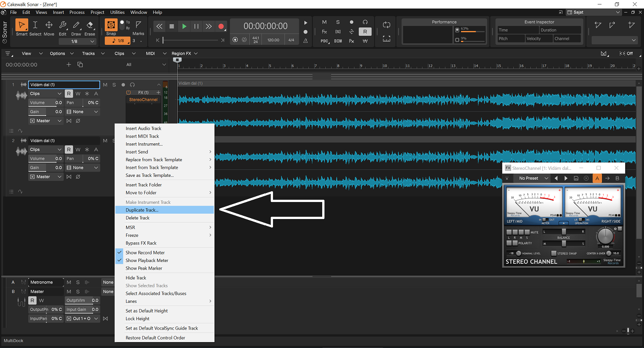The height and width of the screenshot is (348, 644).
Task: Click Delete Track in the context menu
Action: pyautogui.click(x=137, y=218)
